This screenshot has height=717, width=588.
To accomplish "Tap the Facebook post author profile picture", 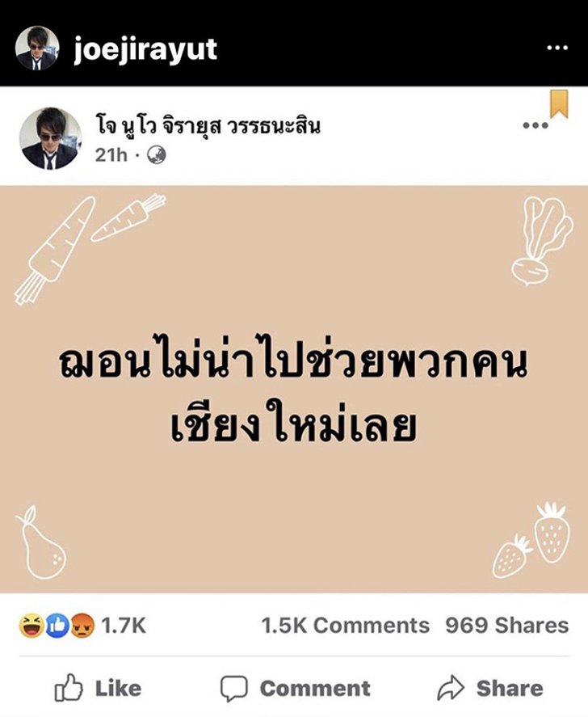I will pyautogui.click(x=50, y=138).
